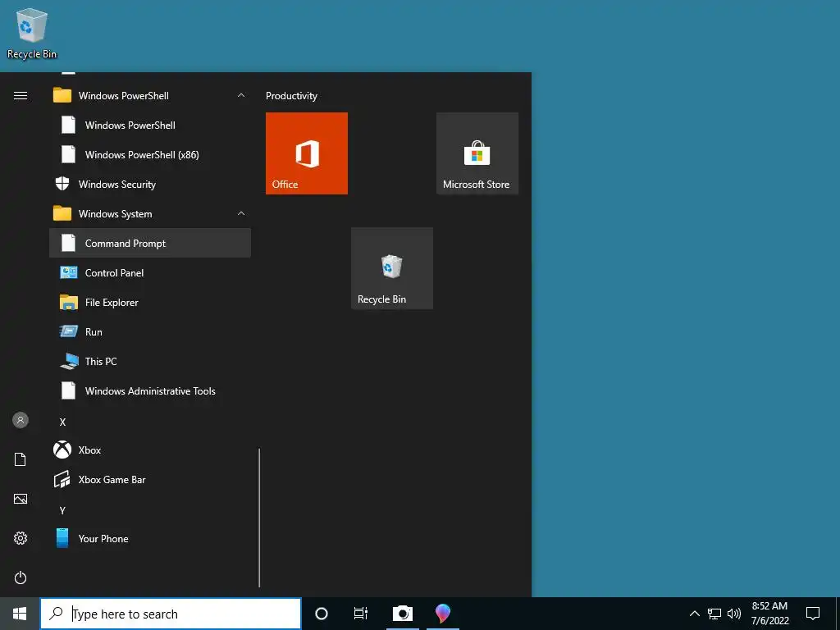
Task: Click the Start app list scrollbar
Action: click(x=259, y=518)
